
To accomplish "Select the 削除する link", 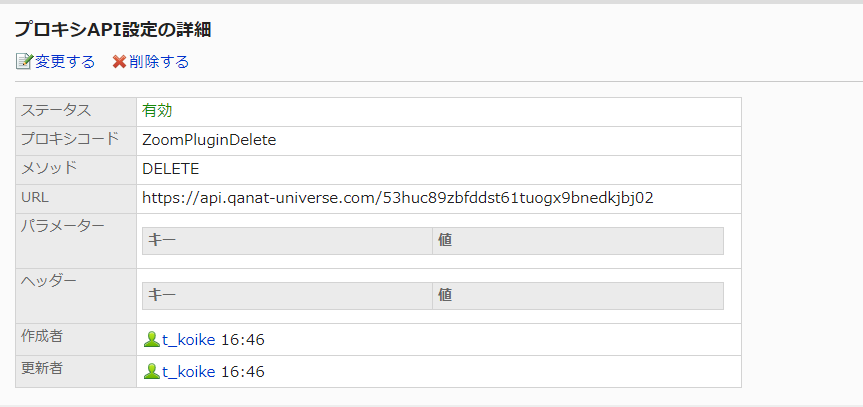I will click(x=159, y=62).
